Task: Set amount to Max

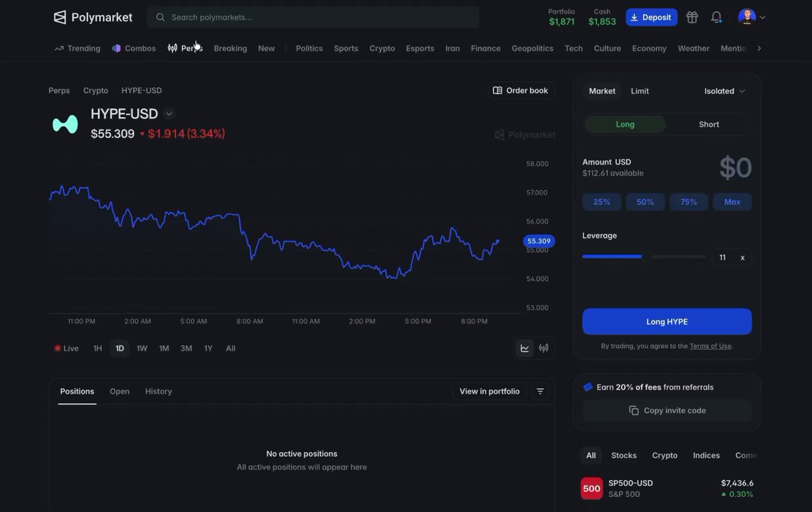Action: tap(732, 202)
